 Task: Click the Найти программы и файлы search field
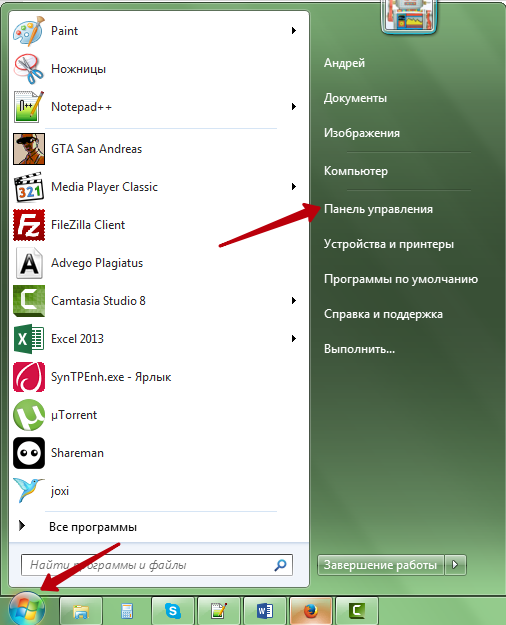pos(157,565)
